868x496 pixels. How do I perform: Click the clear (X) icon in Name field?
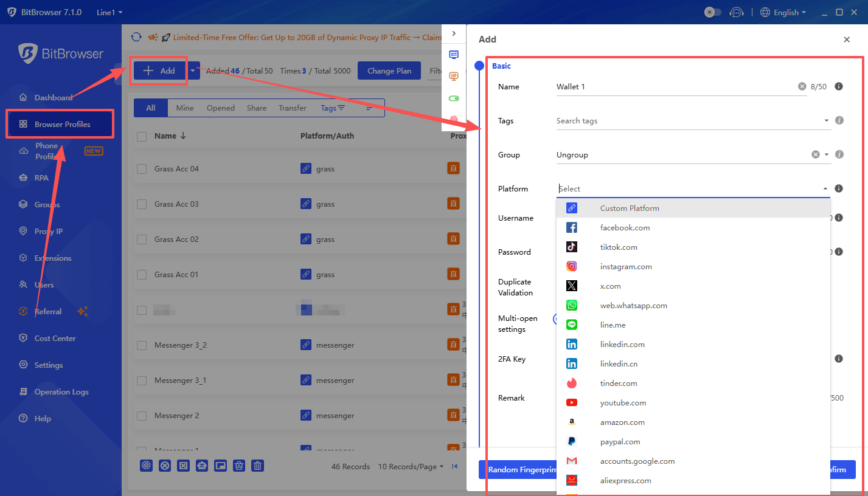click(802, 86)
